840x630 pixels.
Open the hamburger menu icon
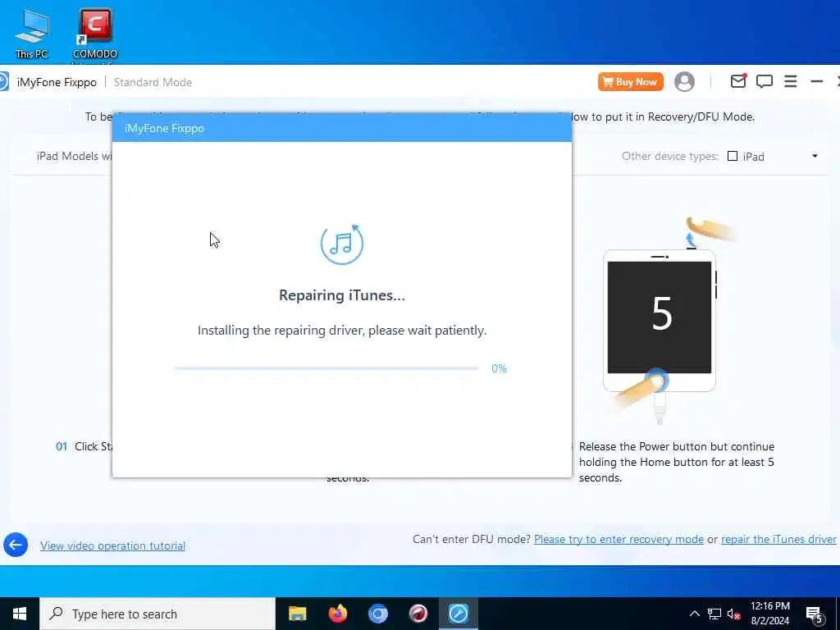pyautogui.click(x=790, y=81)
